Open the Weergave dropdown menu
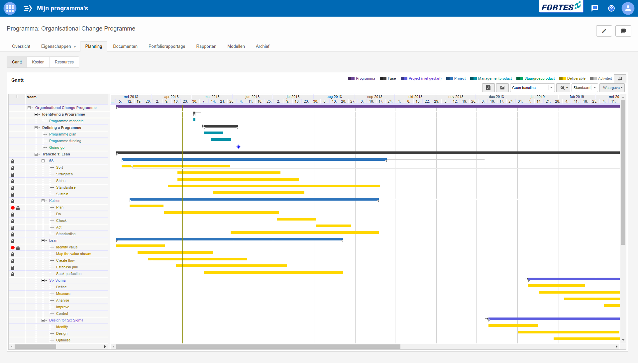 (612, 88)
